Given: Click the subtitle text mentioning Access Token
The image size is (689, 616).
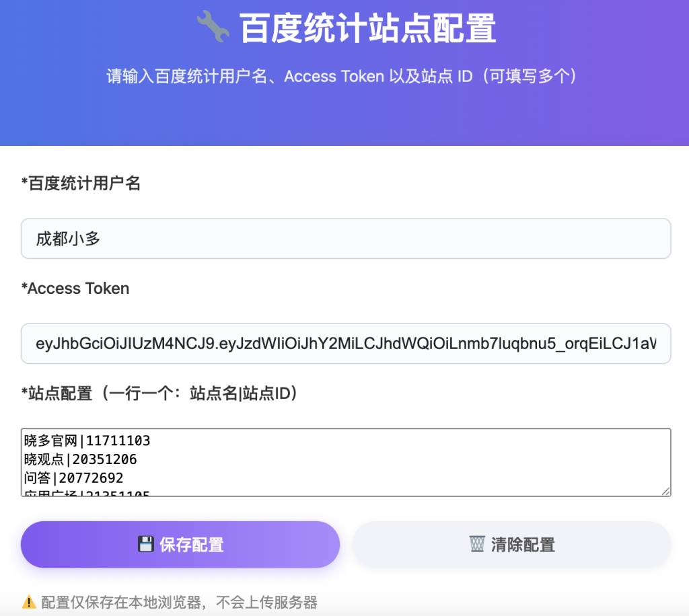Looking at the screenshot, I should click(342, 77).
